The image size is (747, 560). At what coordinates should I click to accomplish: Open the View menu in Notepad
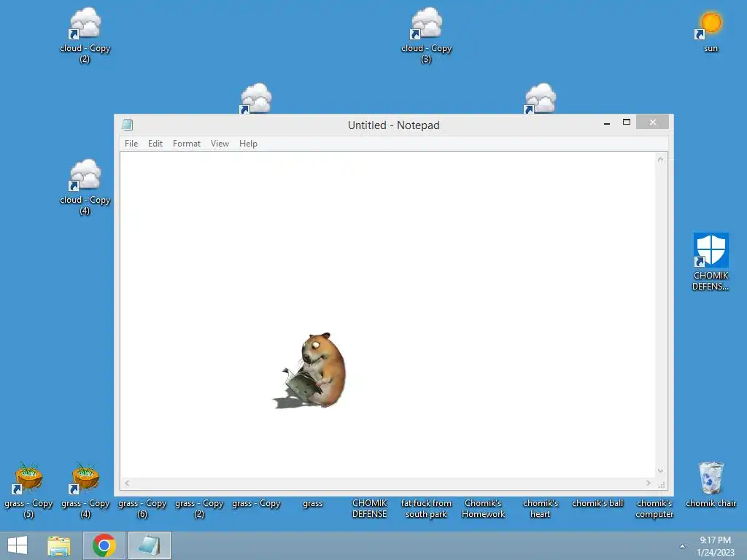pos(220,144)
